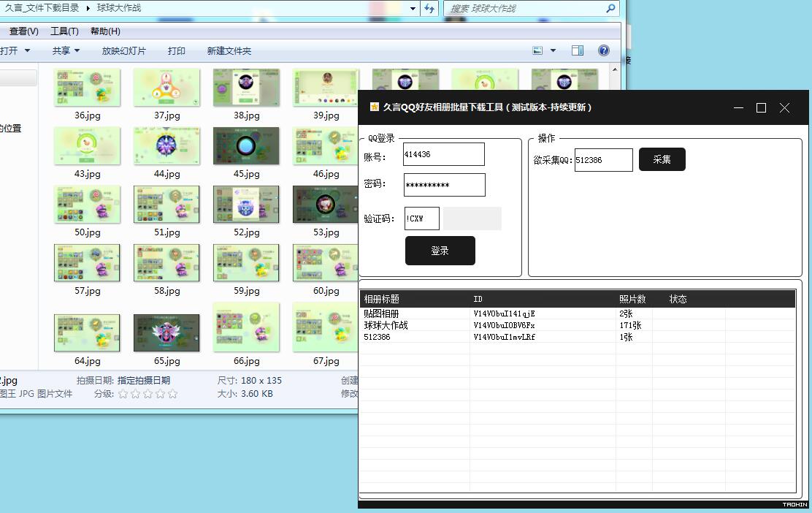Viewport: 812px width, 513px height.
Task: Click the 久言_文件下载目录 breadcrumb segment
Action: click(42, 8)
